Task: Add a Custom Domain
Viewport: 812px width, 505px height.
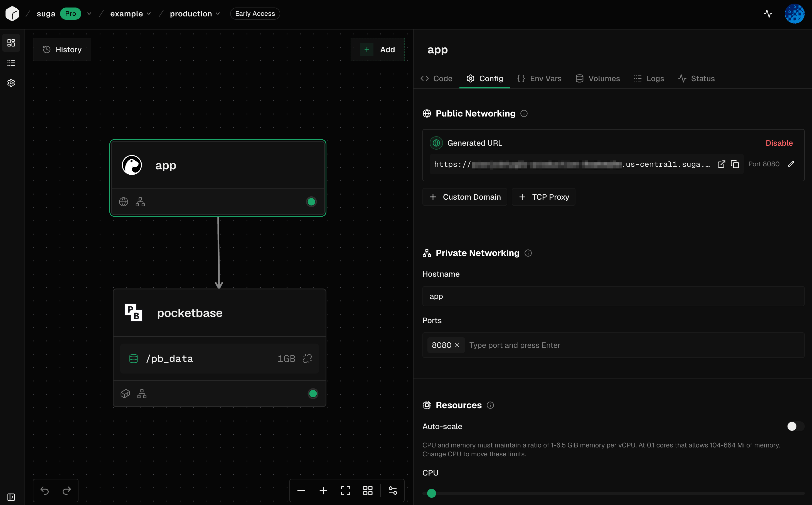Action: [464, 197]
